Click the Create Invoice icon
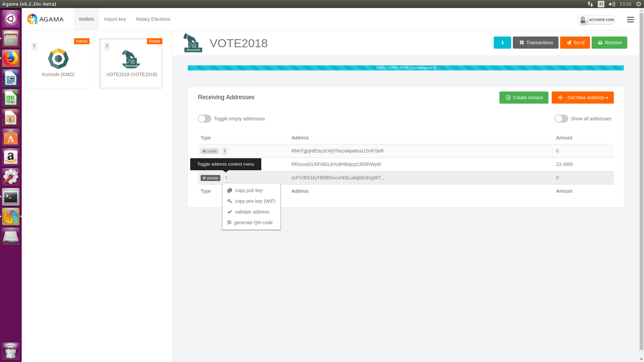 (508, 97)
